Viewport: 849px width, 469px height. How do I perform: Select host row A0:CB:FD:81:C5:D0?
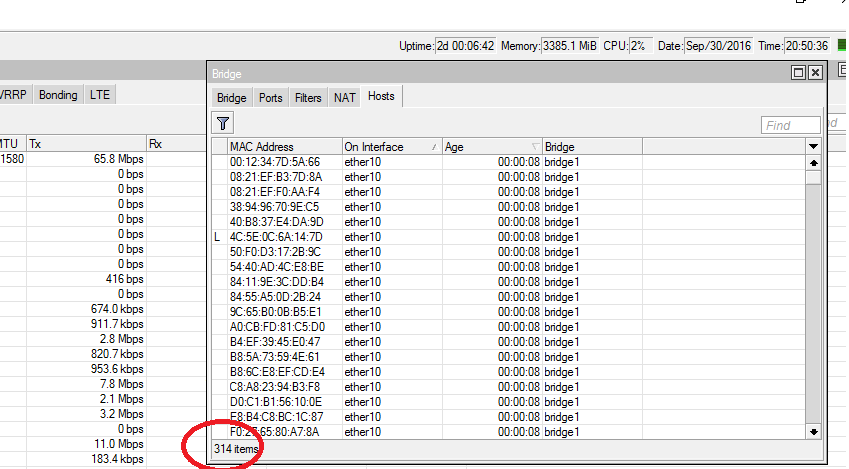point(508,327)
